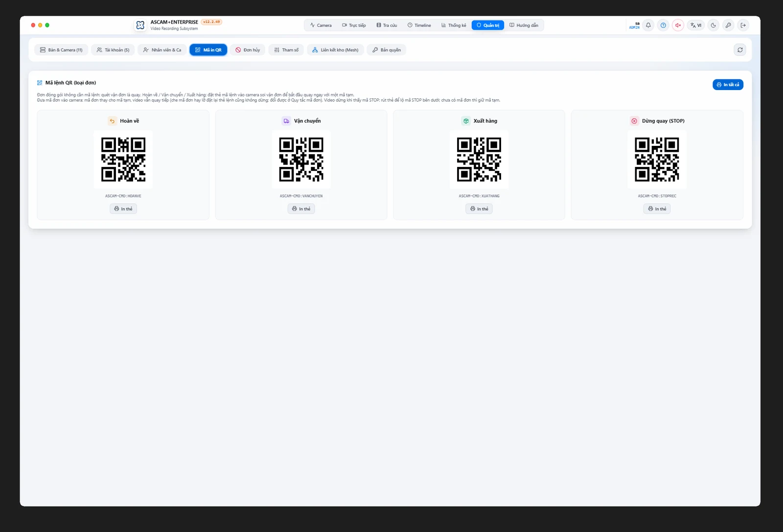The width and height of the screenshot is (783, 532).
Task: Switch to Bàn & Camera (11) tab
Action: [61, 50]
